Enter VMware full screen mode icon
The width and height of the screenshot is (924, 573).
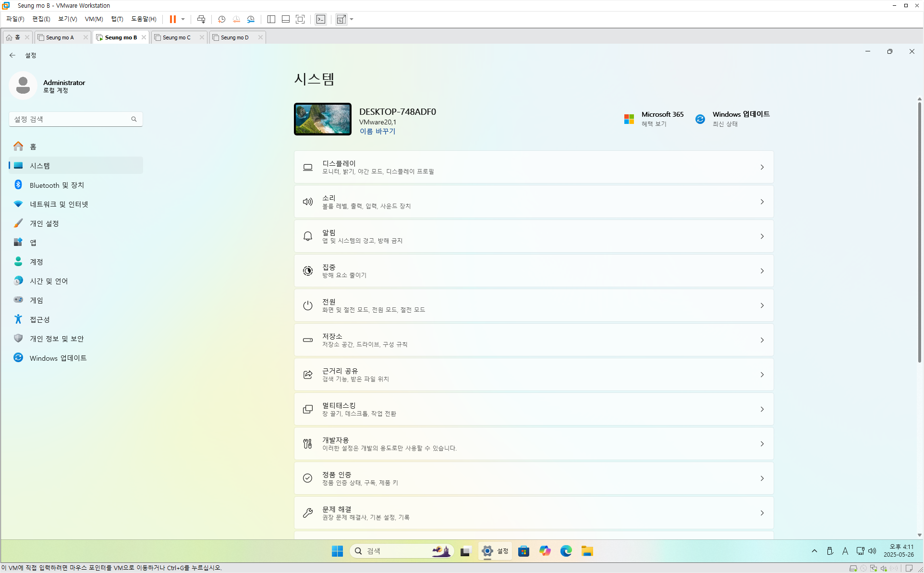point(300,19)
